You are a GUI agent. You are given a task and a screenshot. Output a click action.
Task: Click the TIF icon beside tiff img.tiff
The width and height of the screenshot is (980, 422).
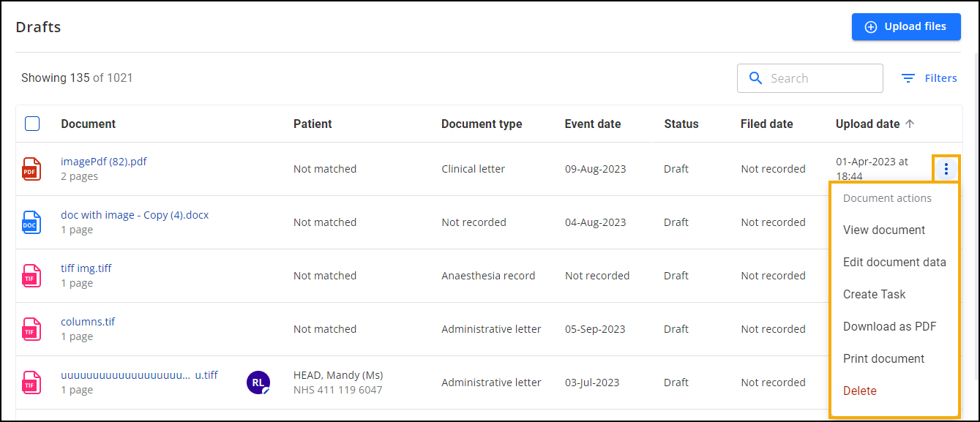[30, 276]
